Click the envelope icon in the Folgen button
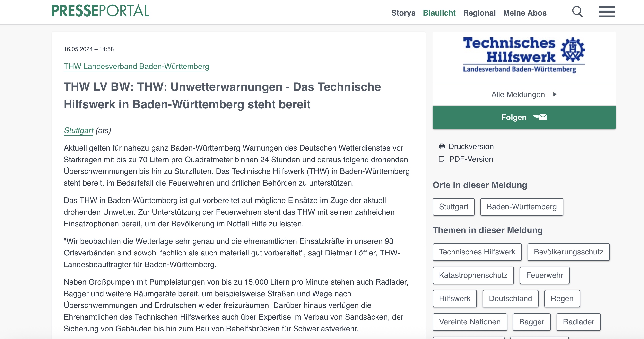644x339 pixels. click(540, 117)
